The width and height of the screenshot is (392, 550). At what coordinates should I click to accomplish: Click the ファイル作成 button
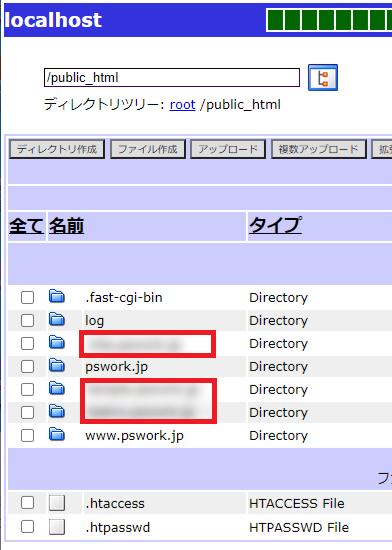point(148,149)
